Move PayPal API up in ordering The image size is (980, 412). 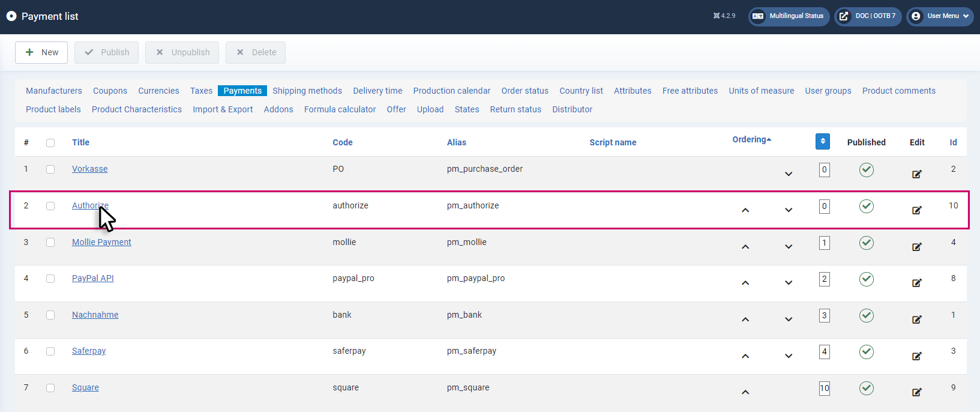[745, 283]
